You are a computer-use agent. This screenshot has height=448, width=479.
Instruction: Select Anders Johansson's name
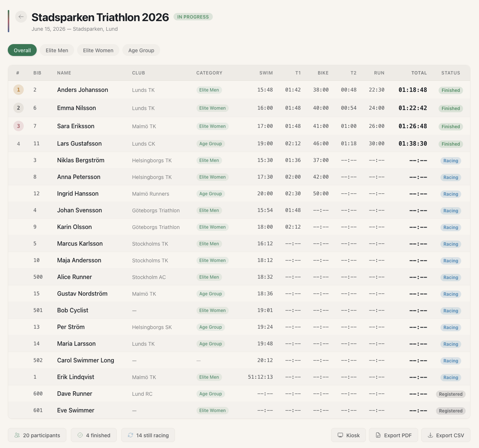[x=83, y=90]
